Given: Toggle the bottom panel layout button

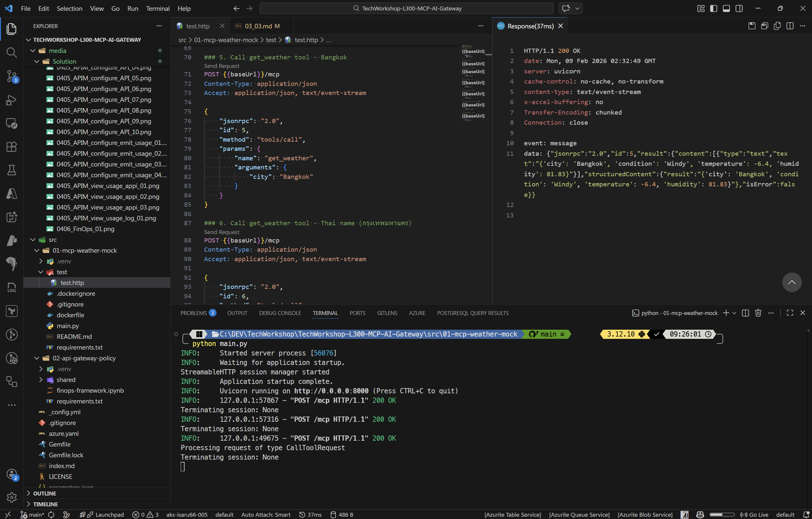Looking at the screenshot, I should pos(726,8).
